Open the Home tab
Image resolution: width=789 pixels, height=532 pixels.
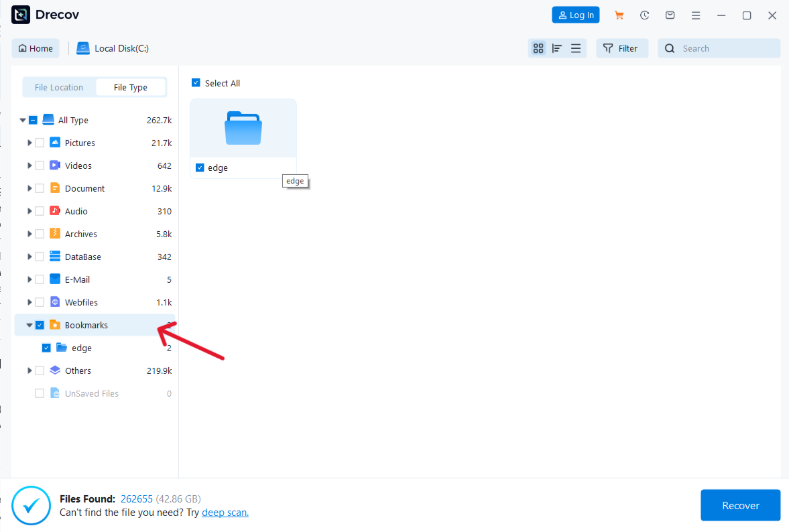coord(36,48)
